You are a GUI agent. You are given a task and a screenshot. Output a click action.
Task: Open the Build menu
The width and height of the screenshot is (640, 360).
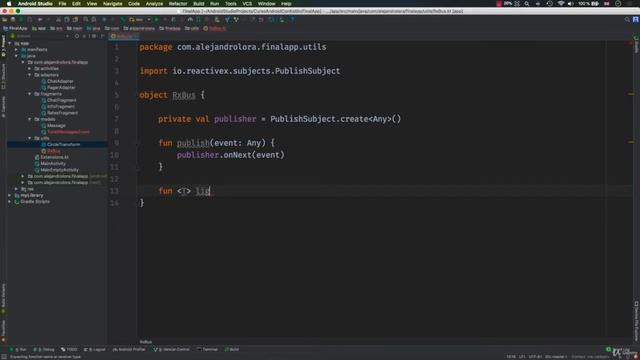point(199,4)
